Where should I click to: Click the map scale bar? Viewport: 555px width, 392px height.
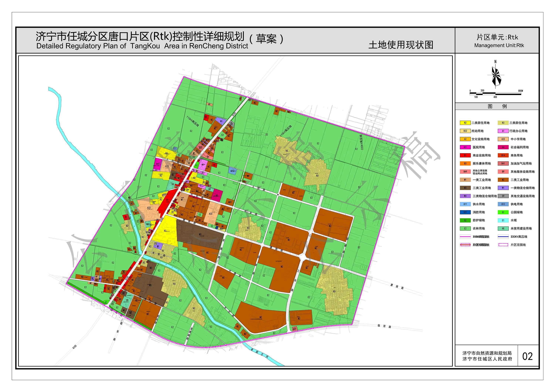click(x=496, y=94)
